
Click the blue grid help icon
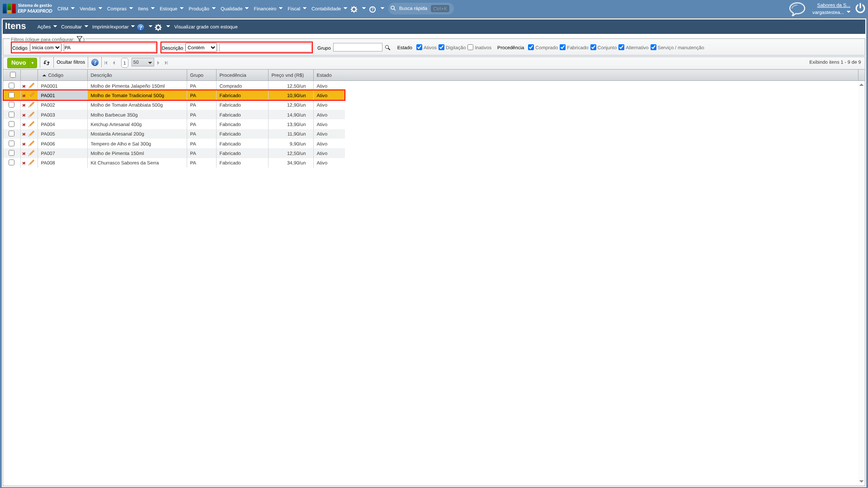pyautogui.click(x=95, y=63)
